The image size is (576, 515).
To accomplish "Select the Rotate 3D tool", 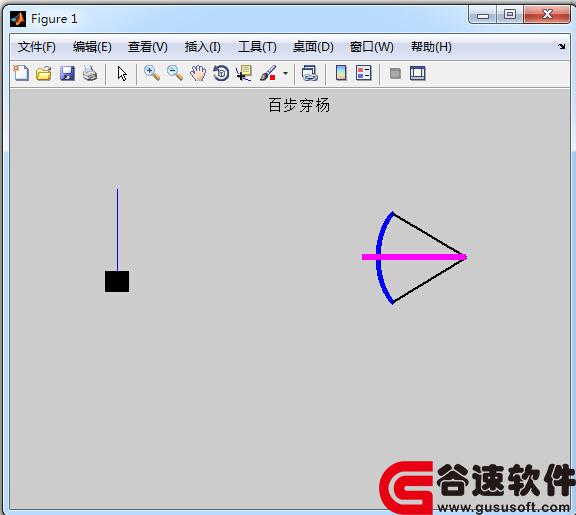I will point(221,73).
